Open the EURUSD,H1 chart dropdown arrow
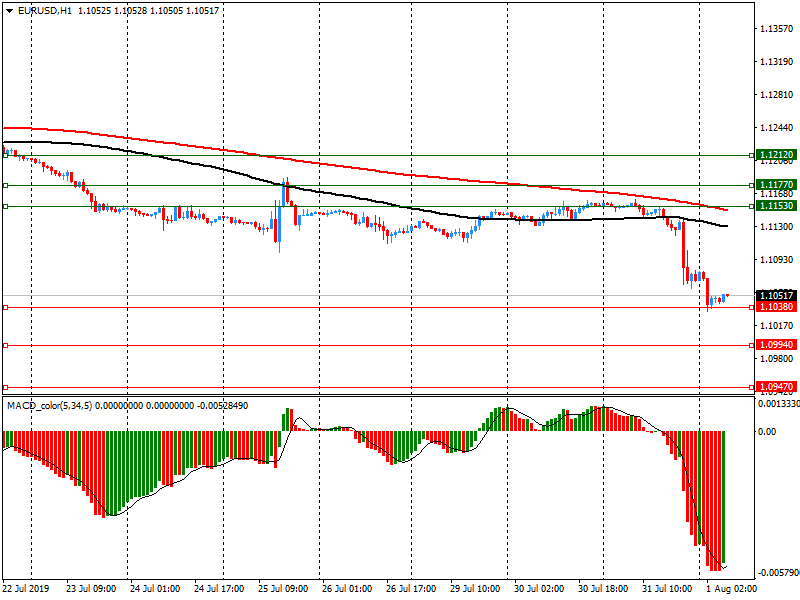 (x=9, y=11)
